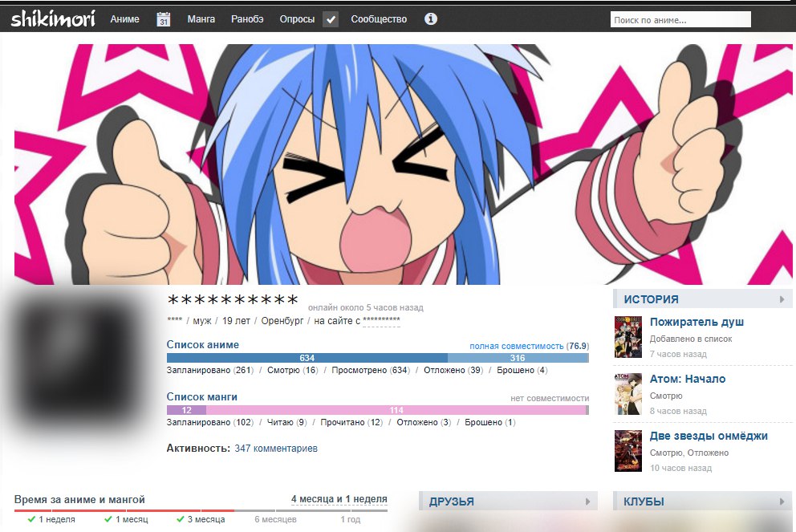
Task: Open manga Отложено (3) list
Action: pyautogui.click(x=424, y=422)
